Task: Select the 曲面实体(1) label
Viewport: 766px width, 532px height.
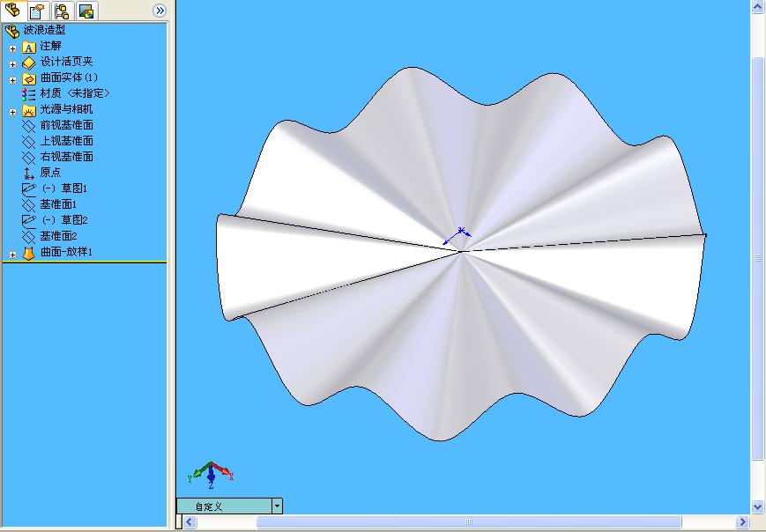Action: pyautogui.click(x=69, y=78)
